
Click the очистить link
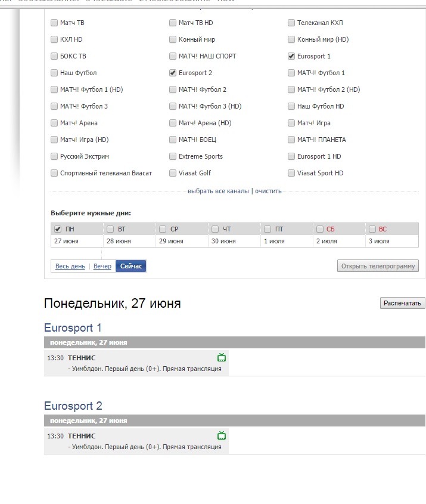(268, 191)
